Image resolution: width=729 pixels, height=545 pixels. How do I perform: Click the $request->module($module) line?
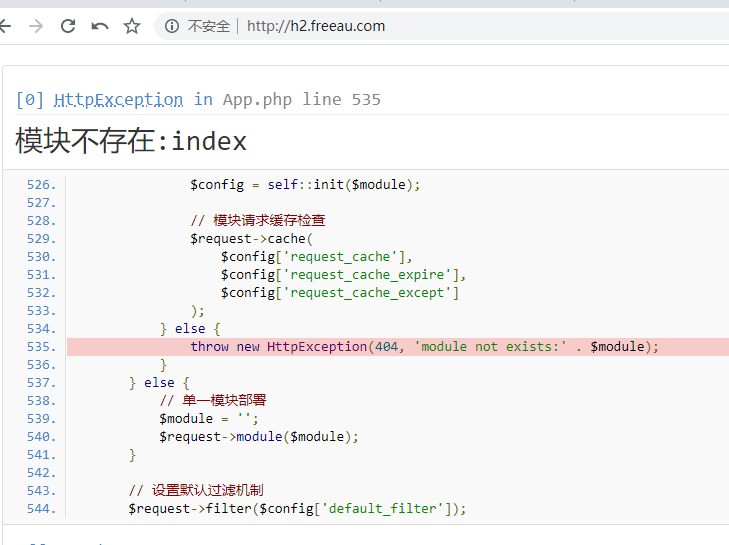[x=258, y=436]
